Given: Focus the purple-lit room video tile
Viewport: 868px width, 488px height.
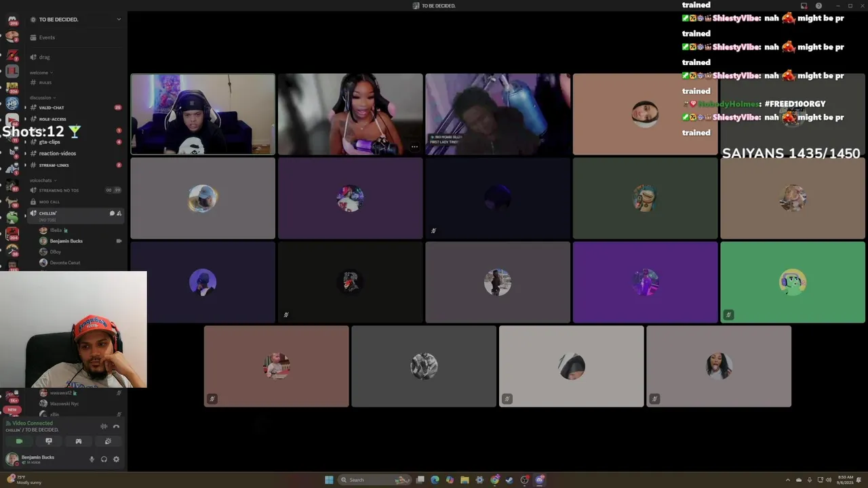Looking at the screenshot, I should tap(498, 115).
